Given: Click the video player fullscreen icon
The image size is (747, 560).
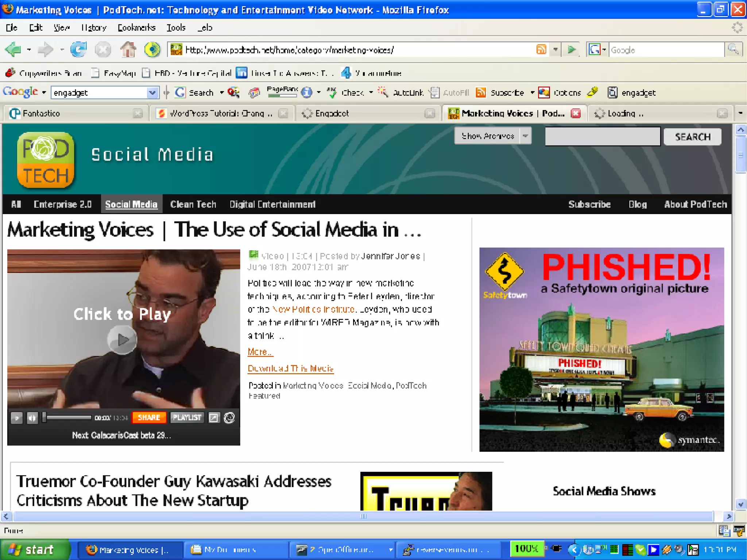Looking at the screenshot, I should (214, 418).
